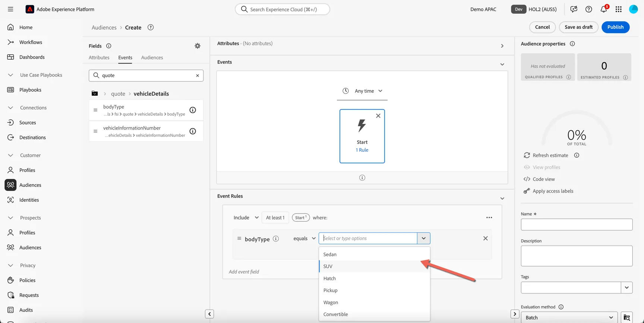Show info for vehicleInformationNumber field
644x323 pixels.
193,131
